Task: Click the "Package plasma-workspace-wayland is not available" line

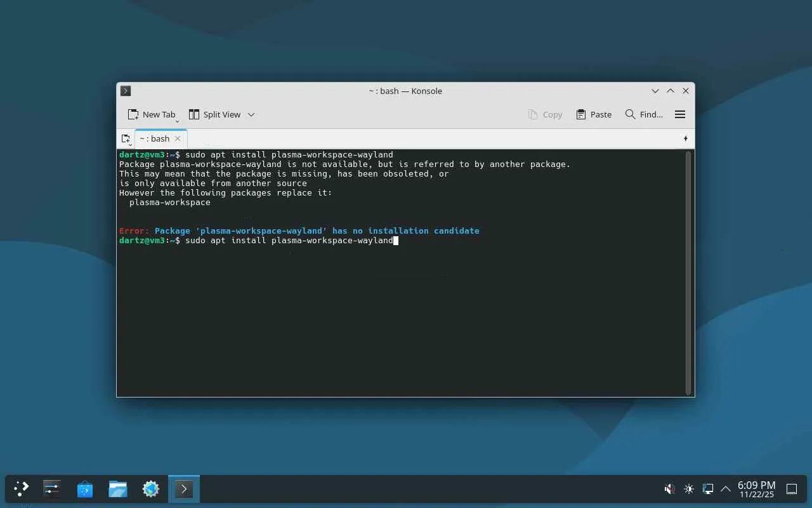Action: [345, 164]
